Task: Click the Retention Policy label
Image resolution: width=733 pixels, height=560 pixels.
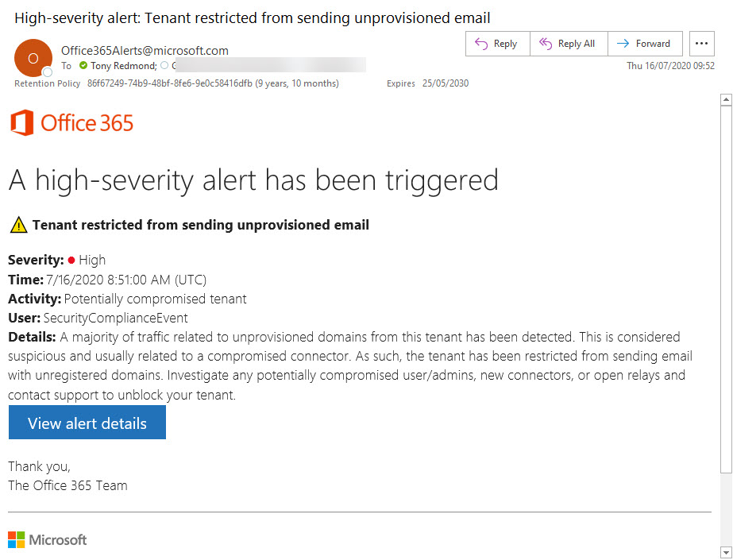Action: (47, 83)
